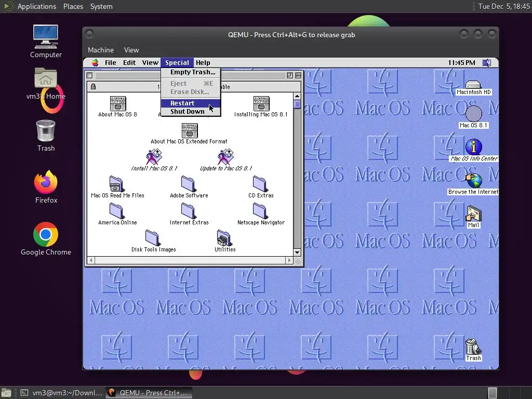
Task: Select the Mac OS desktop Trash icon
Action: click(473, 347)
